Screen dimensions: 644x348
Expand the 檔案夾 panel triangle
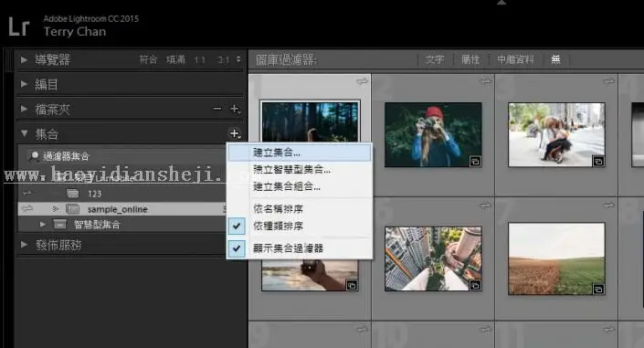pos(24,109)
